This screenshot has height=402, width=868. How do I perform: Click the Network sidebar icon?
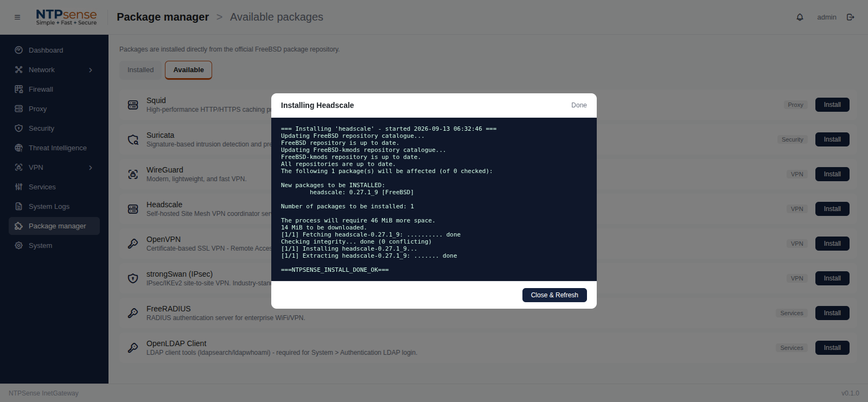pos(19,70)
